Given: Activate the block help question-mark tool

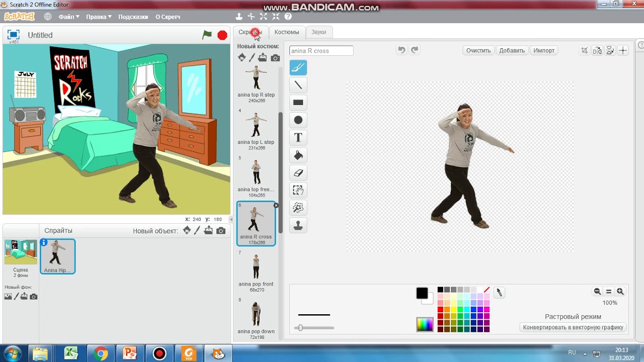Looking at the screenshot, I should (x=288, y=17).
